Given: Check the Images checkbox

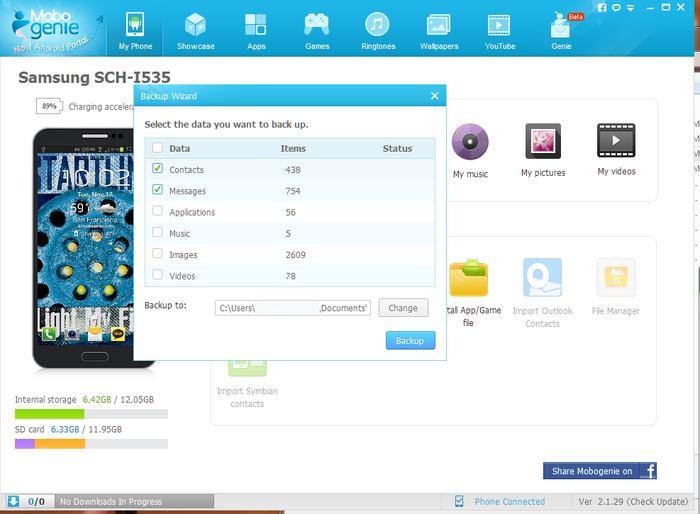Looking at the screenshot, I should click(158, 253).
